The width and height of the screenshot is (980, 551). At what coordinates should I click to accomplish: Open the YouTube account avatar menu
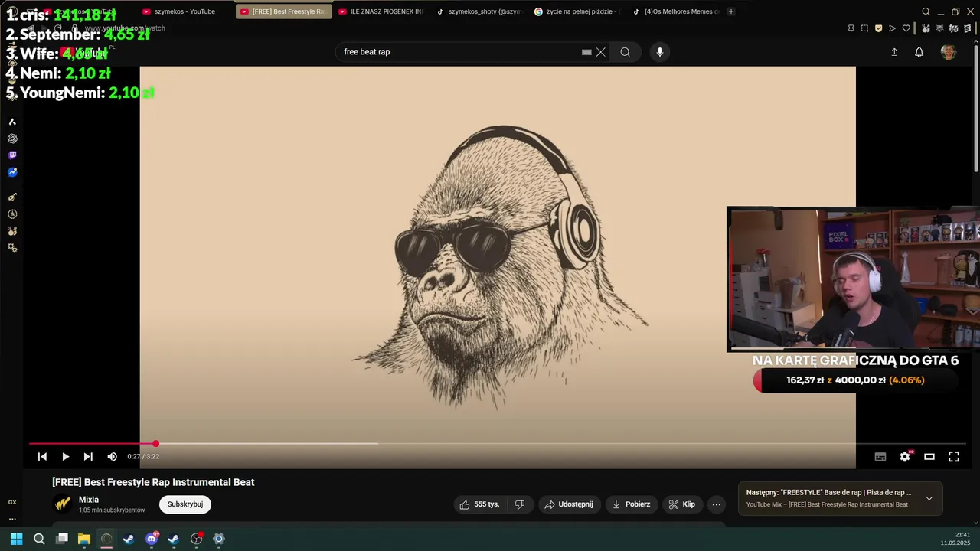click(x=949, y=52)
